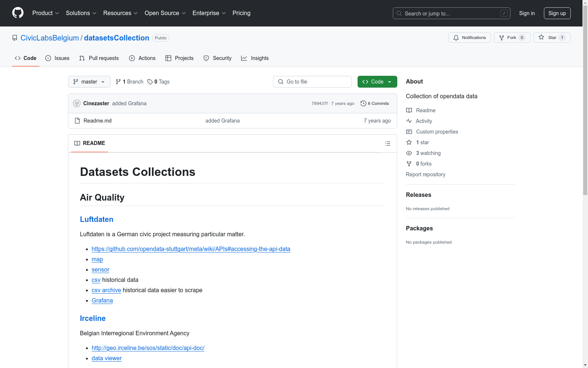Expand the Enterprise menu
588x368 pixels.
pyautogui.click(x=209, y=13)
